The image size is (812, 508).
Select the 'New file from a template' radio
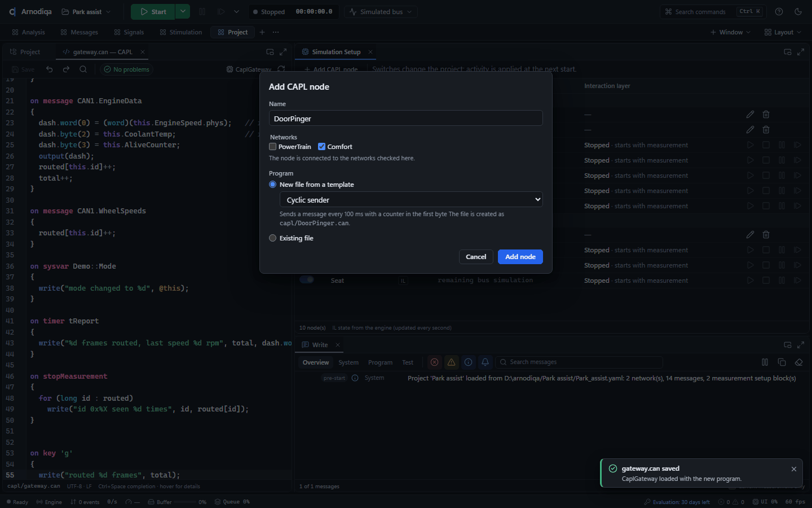[273, 185]
